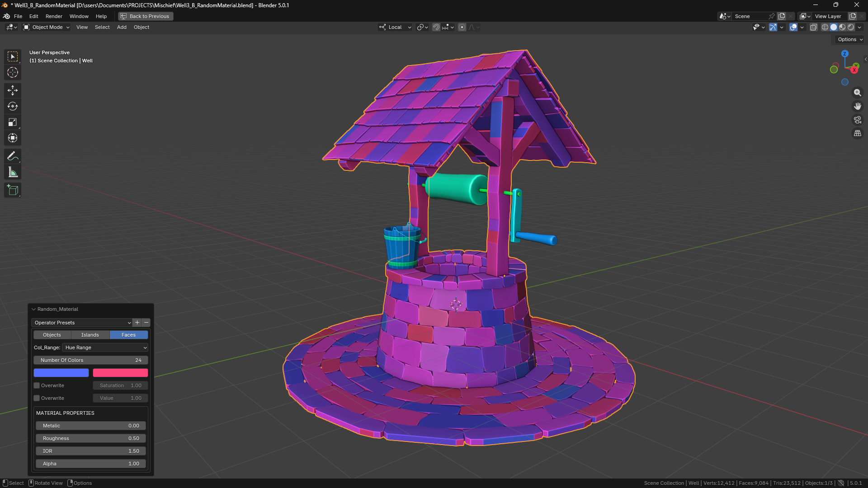Select the Rotate tool
Screen dimensions: 868x488
click(x=13, y=106)
